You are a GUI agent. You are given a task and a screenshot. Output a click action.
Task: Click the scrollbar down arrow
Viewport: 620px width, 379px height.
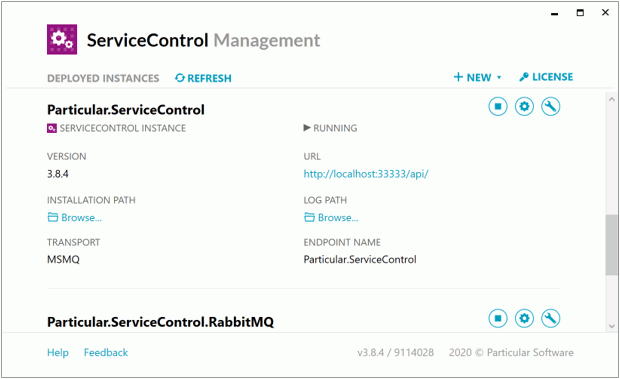(x=612, y=326)
